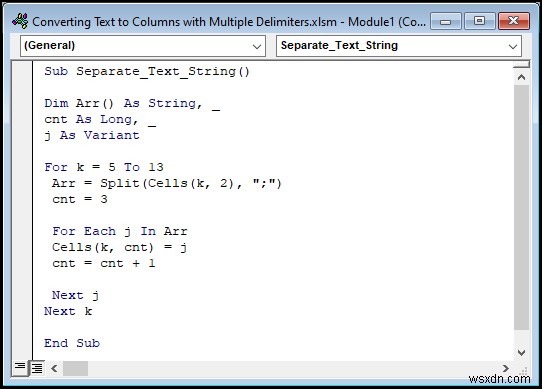The image size is (542, 389).
Task: Click the line 'End Sub'
Action: 72,343
